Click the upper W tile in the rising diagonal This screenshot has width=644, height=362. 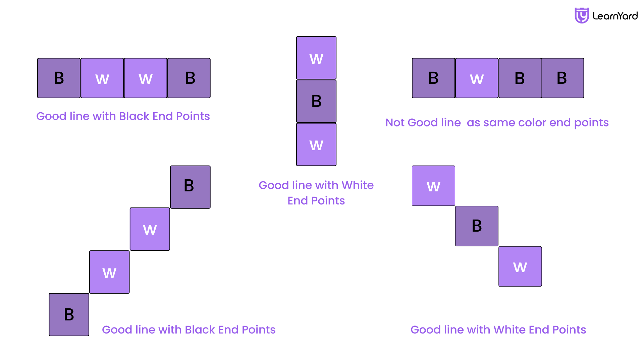150,229
